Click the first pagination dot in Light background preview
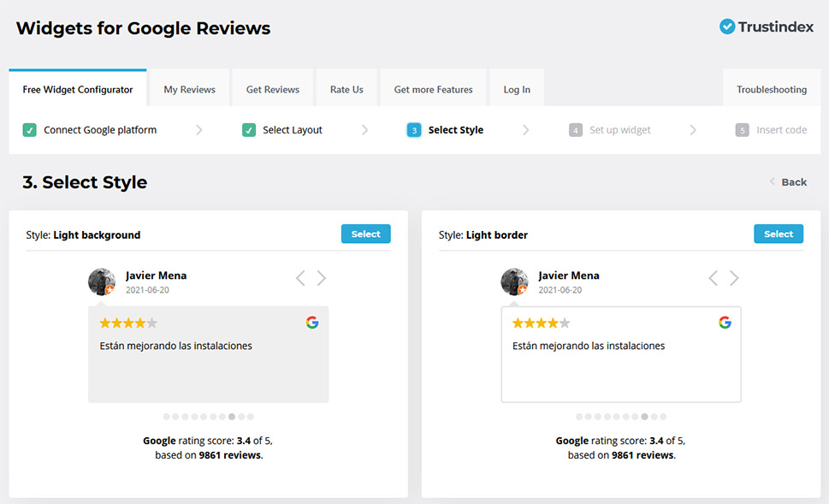Viewport: 829px width, 504px height. tap(167, 417)
